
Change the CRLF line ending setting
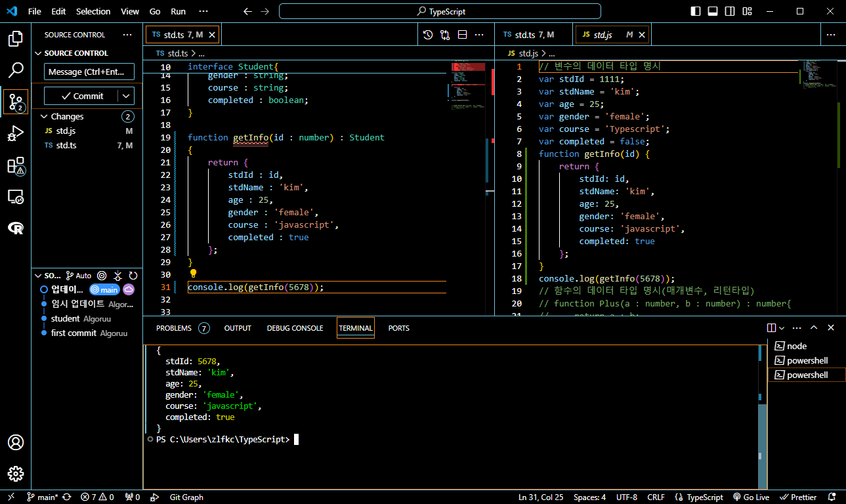pos(656,497)
